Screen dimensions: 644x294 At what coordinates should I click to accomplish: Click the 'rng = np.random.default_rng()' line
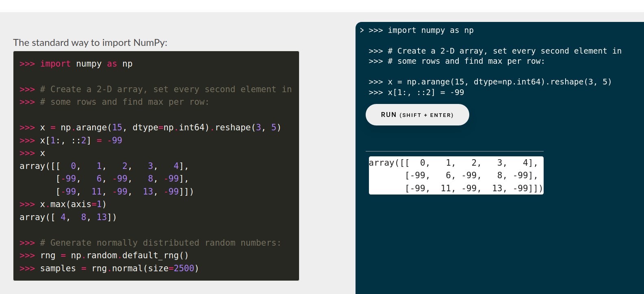pos(104,255)
